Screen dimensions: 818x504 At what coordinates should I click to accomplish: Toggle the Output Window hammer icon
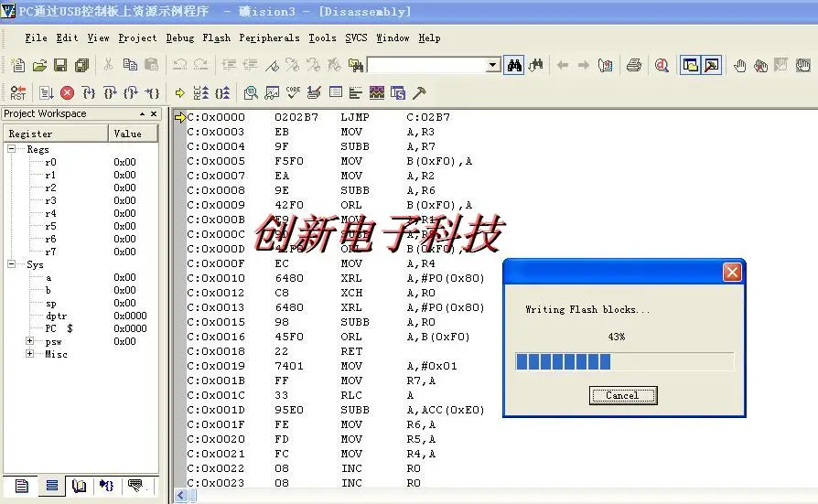point(712,65)
